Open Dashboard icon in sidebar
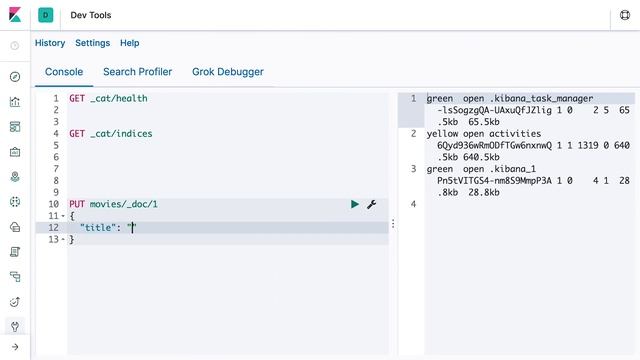 coord(15,127)
